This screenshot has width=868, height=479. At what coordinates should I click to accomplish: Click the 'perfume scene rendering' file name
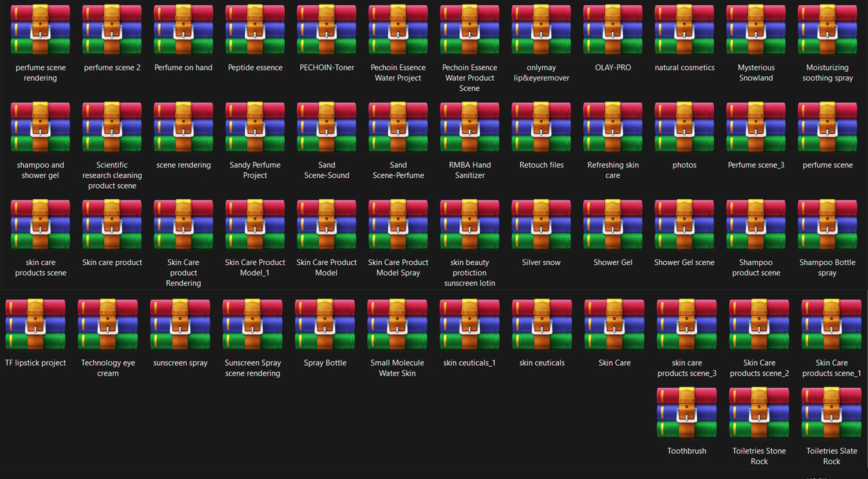coord(41,73)
